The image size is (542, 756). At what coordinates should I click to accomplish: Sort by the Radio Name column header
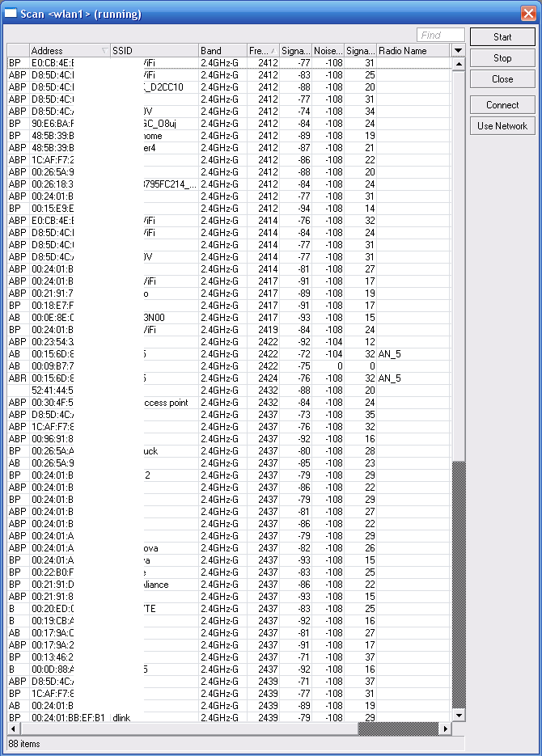tap(413, 51)
